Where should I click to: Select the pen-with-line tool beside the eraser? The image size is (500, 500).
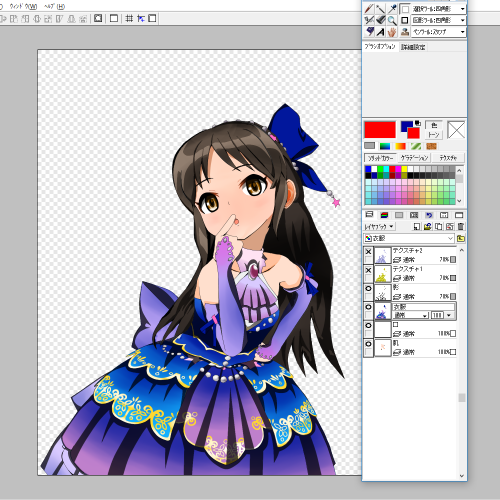coord(369,20)
